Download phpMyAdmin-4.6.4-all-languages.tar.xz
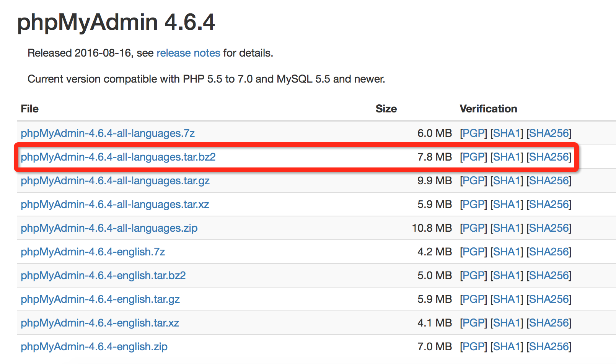616x364 pixels. pyautogui.click(x=115, y=204)
